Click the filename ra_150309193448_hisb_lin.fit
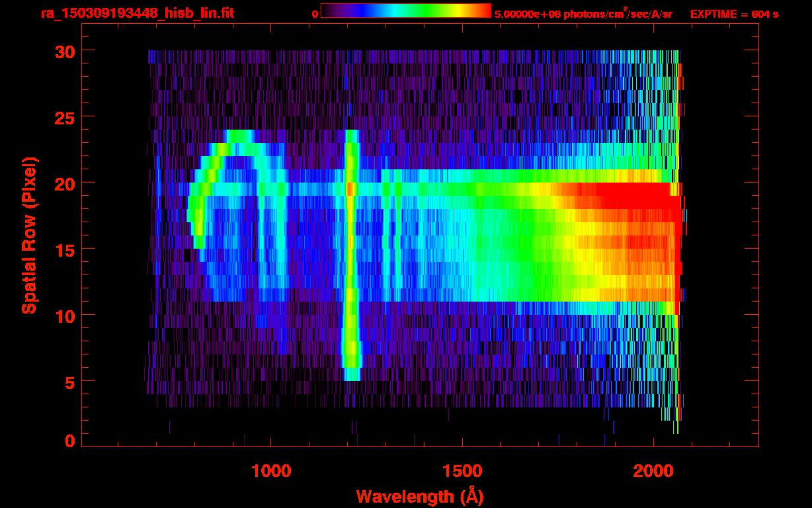Image resolution: width=812 pixels, height=508 pixels. pyautogui.click(x=137, y=13)
